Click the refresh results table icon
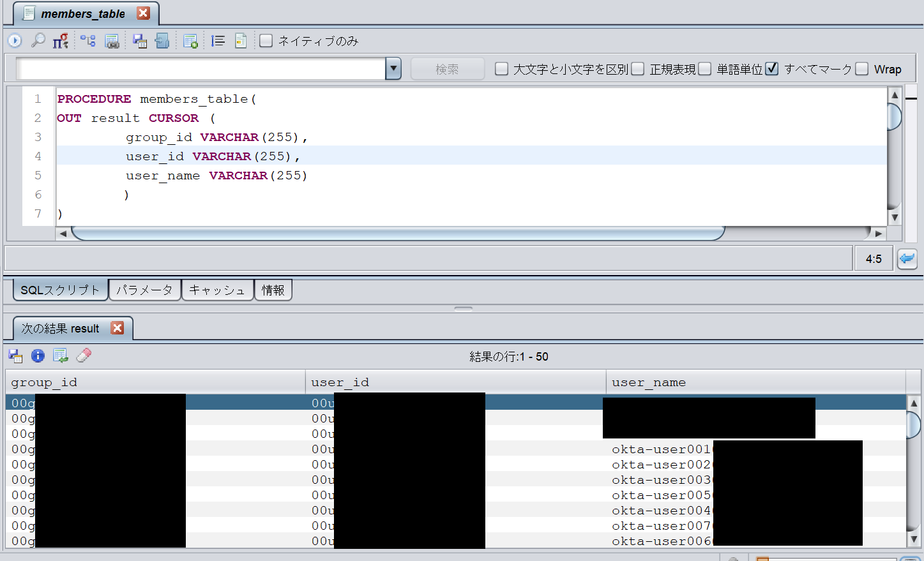 pyautogui.click(x=61, y=355)
